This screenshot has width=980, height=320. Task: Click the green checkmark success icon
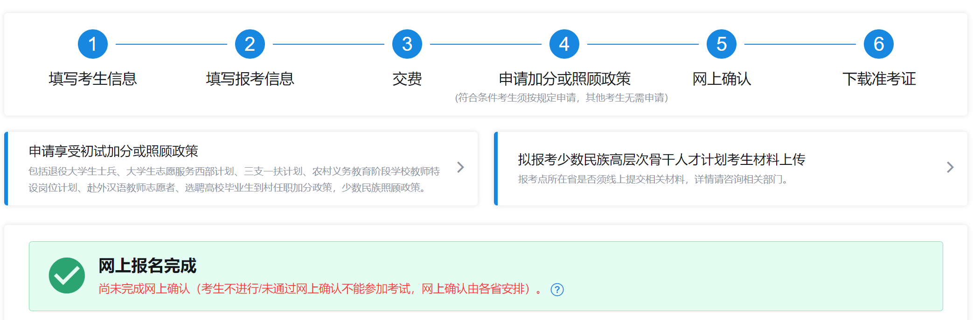(67, 275)
